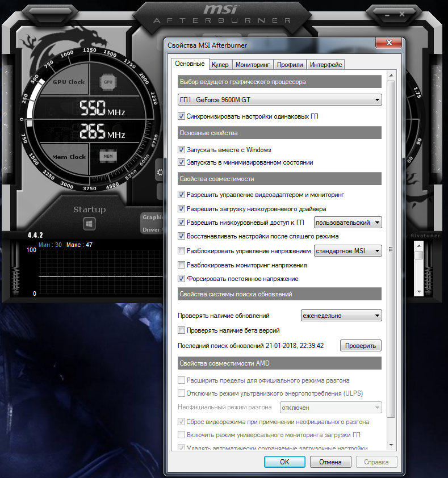Confirm settings with the OK button
The image size is (448, 478).
coord(284,462)
